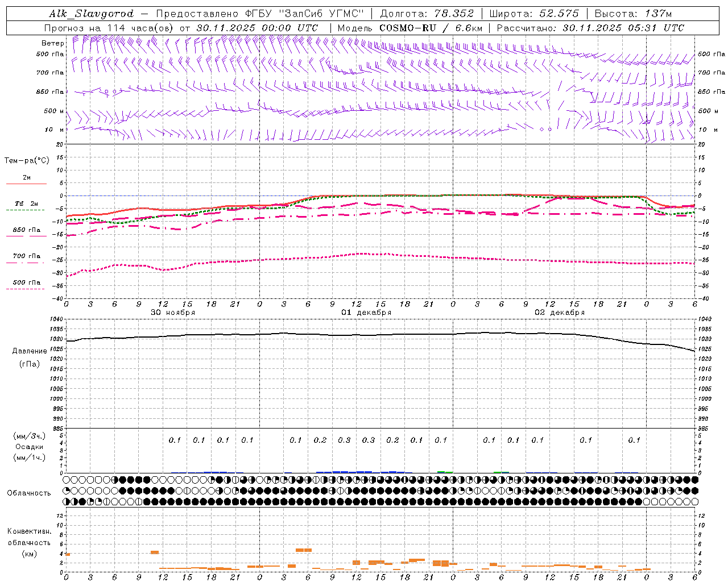This screenshot has height=582, width=728.
Task: Click the right-axis "20" temperature value
Action: (701, 144)
